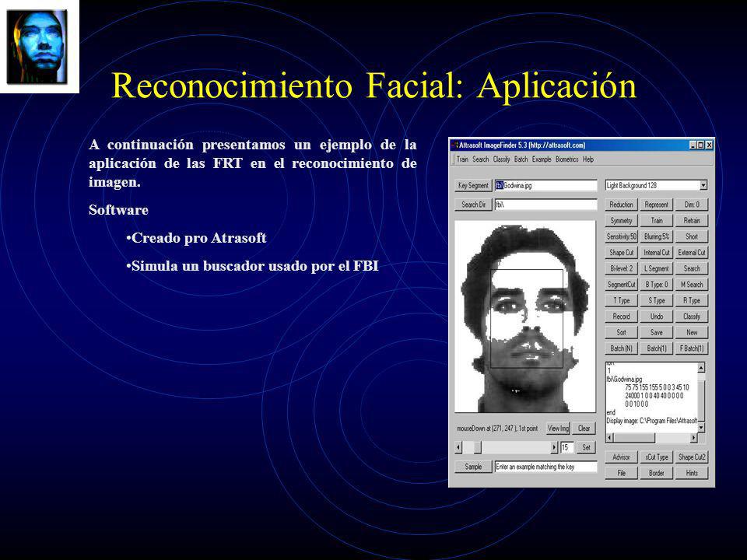Click the Symmetry button

coord(621,220)
